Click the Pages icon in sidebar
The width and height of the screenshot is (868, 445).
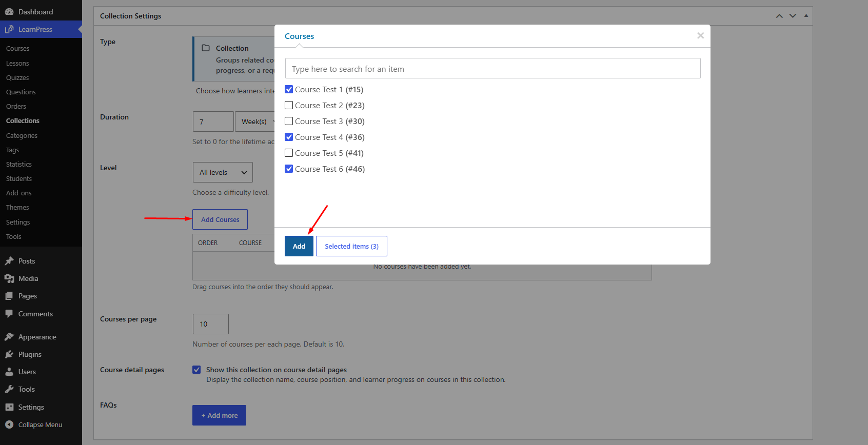pos(9,296)
